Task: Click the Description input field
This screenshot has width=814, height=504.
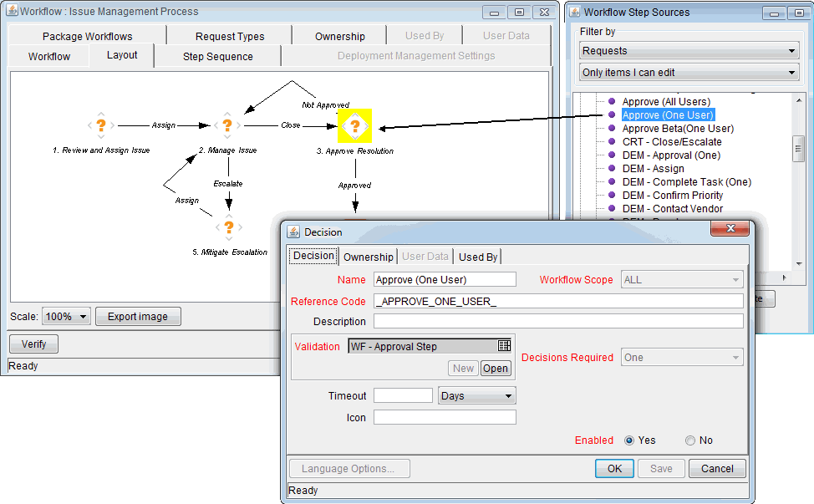Action: (x=557, y=322)
